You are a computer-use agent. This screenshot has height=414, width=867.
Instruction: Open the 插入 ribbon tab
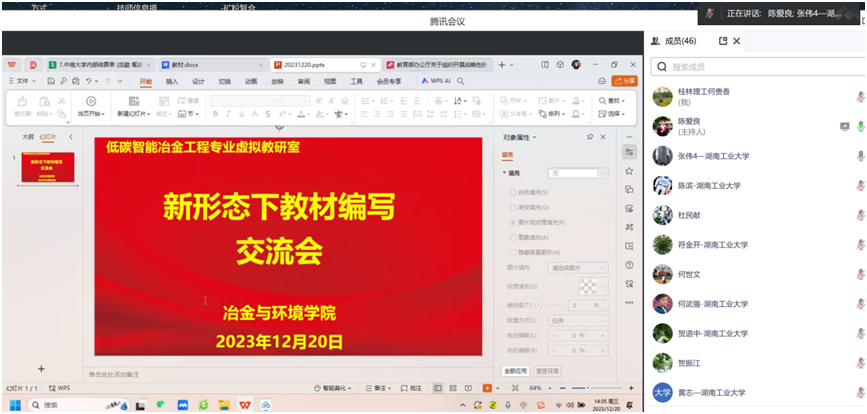(172, 81)
